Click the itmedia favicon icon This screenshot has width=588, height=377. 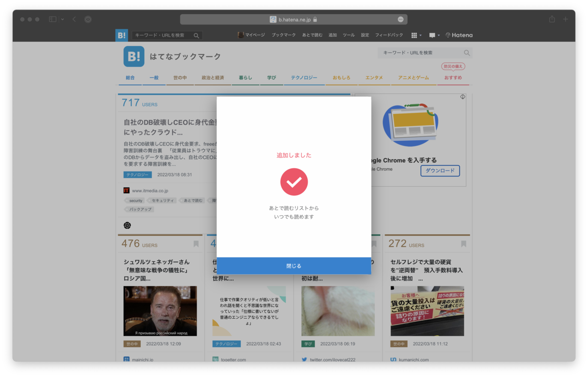pos(126,191)
